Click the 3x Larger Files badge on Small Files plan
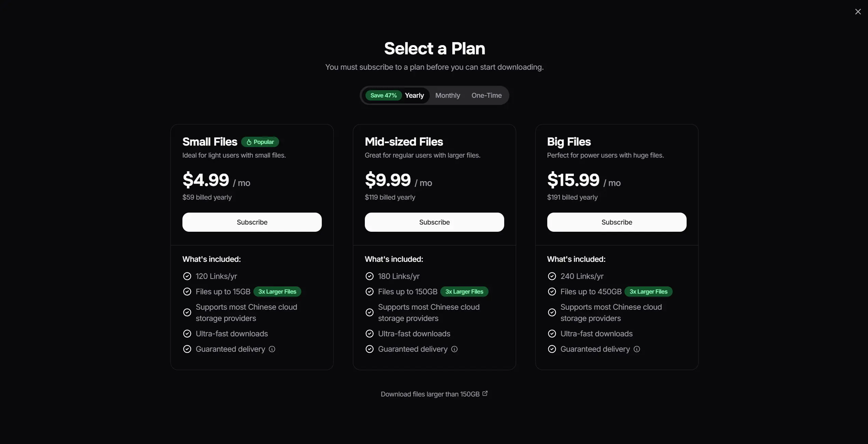This screenshot has width=868, height=444. [x=277, y=292]
